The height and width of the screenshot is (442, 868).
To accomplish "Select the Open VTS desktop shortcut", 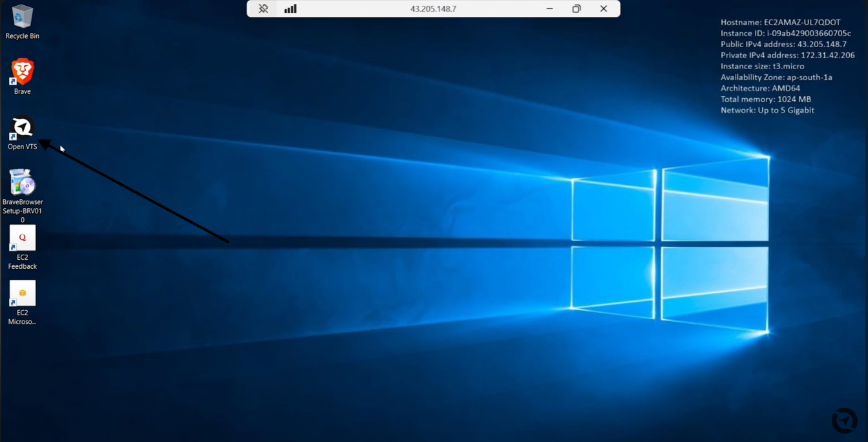I will [x=22, y=132].
